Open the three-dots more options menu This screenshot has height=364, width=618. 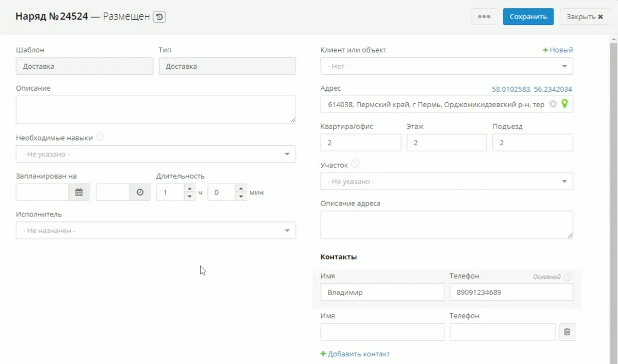pyautogui.click(x=484, y=16)
